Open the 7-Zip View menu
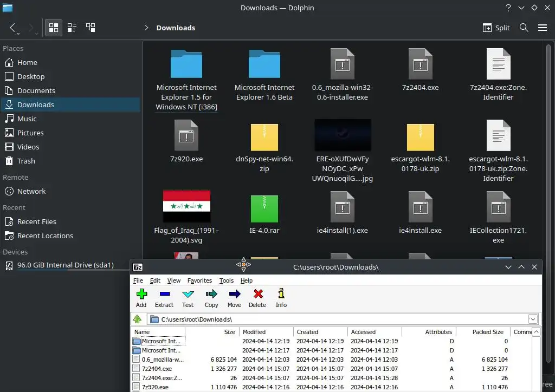Screen dimensions: 555x392 click(174, 280)
